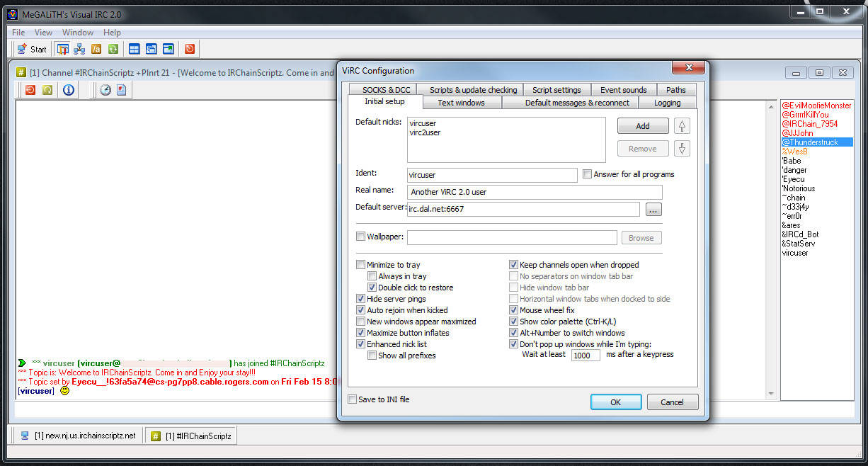
Task: Enable Minimize to tray
Action: pos(361,265)
